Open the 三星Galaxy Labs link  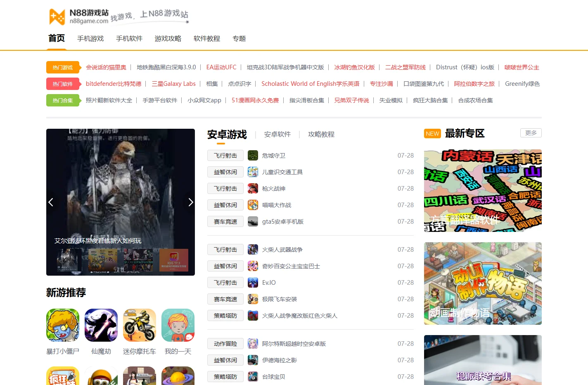[174, 84]
